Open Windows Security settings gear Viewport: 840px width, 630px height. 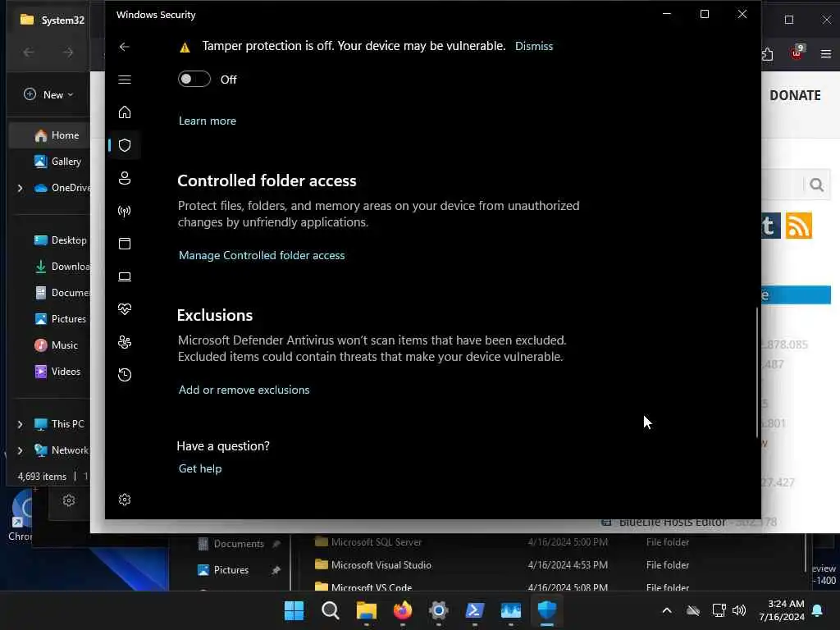point(125,500)
